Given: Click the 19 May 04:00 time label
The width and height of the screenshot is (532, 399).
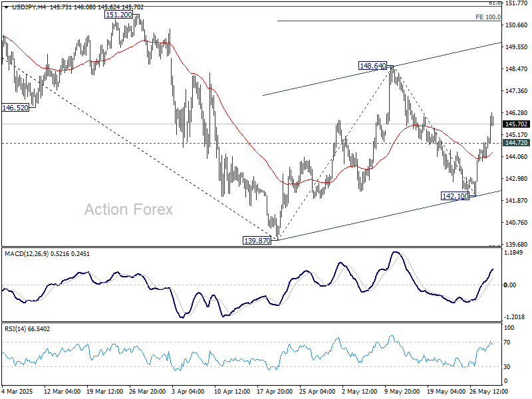Looking at the screenshot, I should click(x=446, y=392).
